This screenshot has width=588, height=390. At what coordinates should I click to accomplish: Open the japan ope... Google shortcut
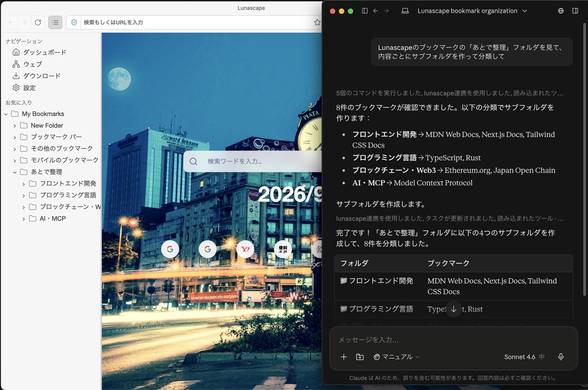[x=208, y=249]
